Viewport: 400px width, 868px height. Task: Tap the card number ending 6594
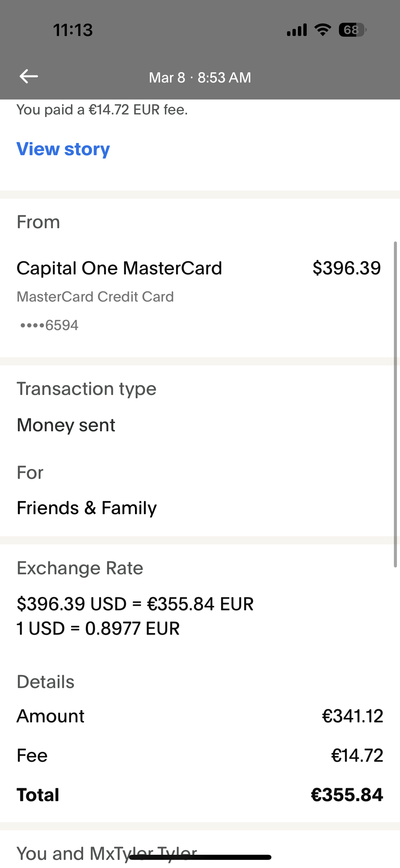pyautogui.click(x=50, y=325)
